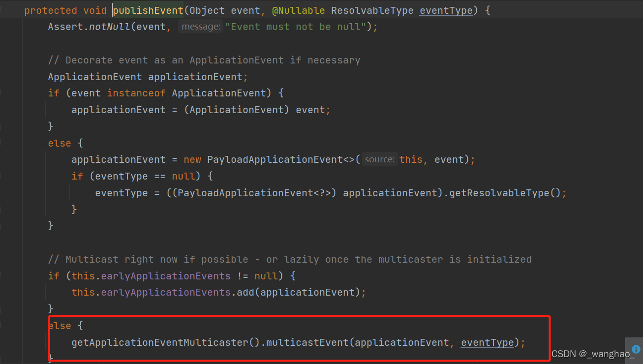Click the 'message:' parameter hint
The width and height of the screenshot is (643, 364).
[201, 27]
